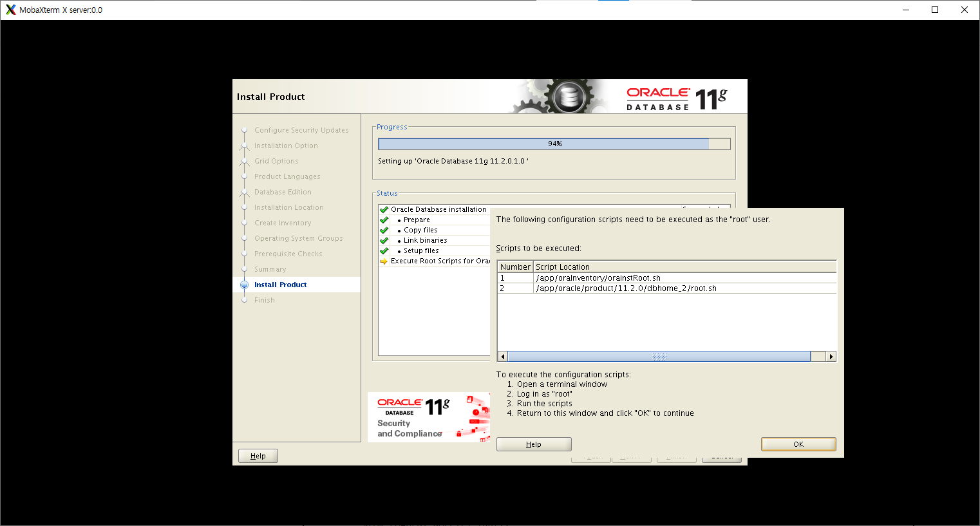Click green checkmark beside Copy files
Image resolution: width=980 pixels, height=526 pixels.
384,230
